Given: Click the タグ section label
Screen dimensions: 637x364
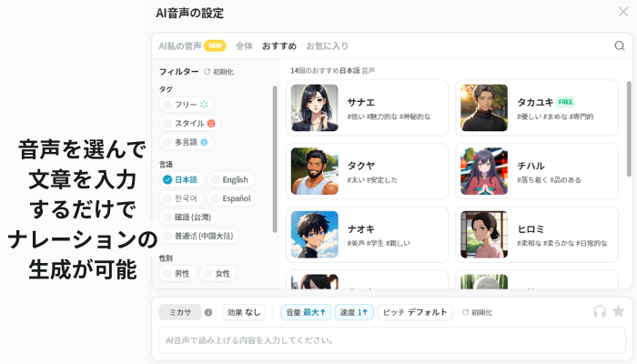Looking at the screenshot, I should tap(166, 89).
